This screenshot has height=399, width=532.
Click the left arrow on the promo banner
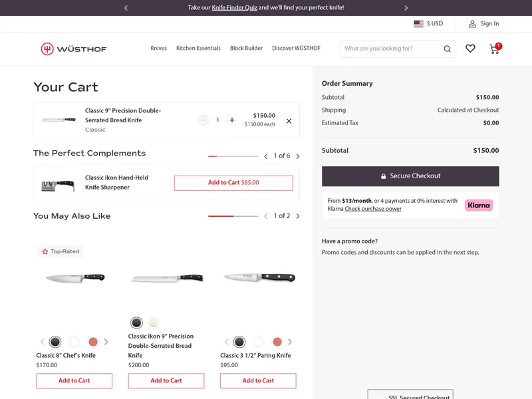pyautogui.click(x=126, y=7)
